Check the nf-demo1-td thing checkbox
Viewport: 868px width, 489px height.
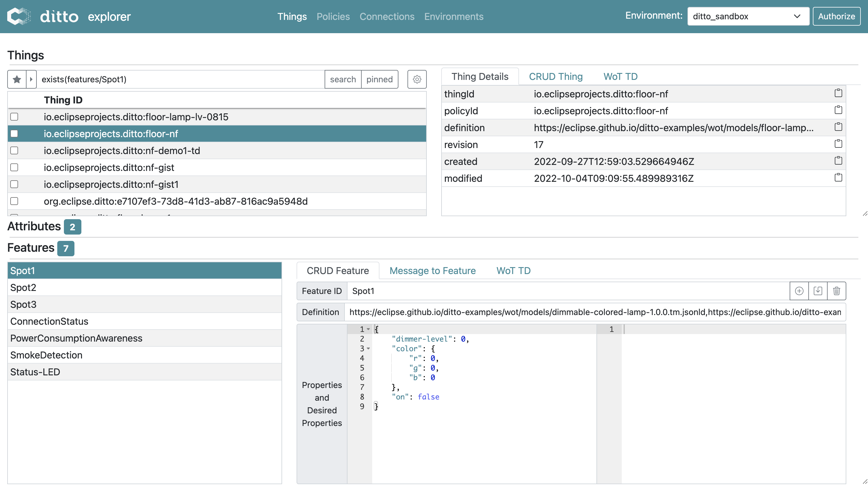tap(14, 150)
